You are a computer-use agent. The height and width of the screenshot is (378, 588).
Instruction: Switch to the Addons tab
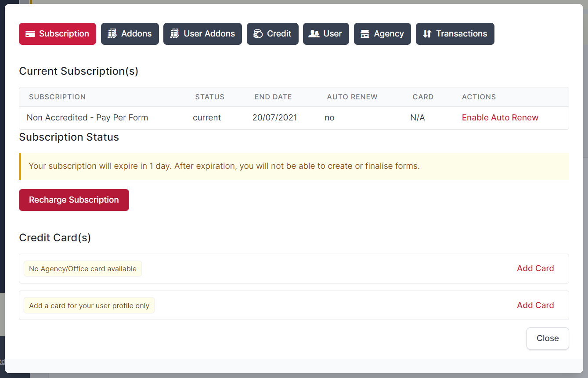pos(130,34)
